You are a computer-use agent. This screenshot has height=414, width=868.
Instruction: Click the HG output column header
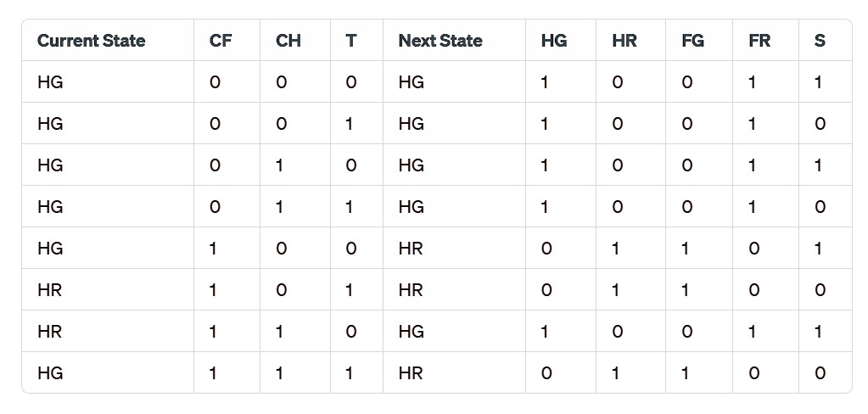553,41
